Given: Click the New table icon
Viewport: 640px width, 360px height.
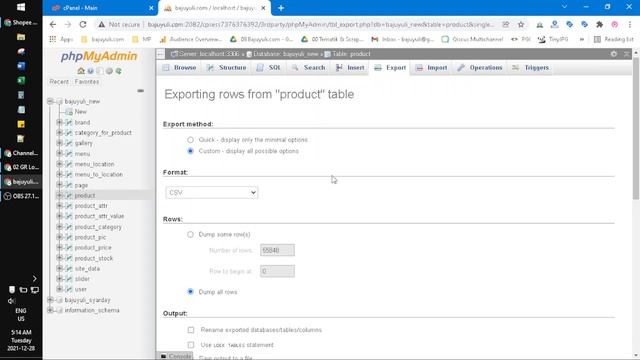Looking at the screenshot, I should (69, 112).
